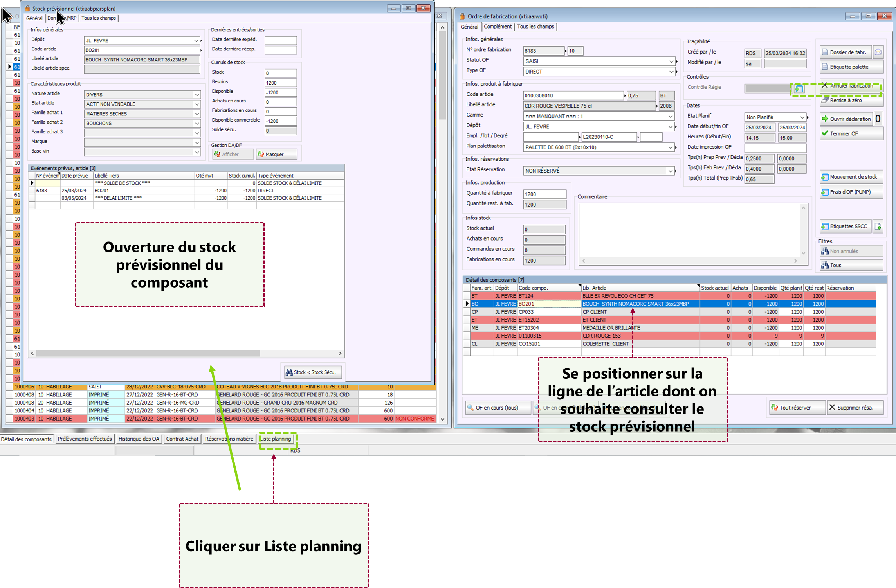Click the envelope icon beside Dossier de fabr.
The image size is (896, 588).
(878, 52)
